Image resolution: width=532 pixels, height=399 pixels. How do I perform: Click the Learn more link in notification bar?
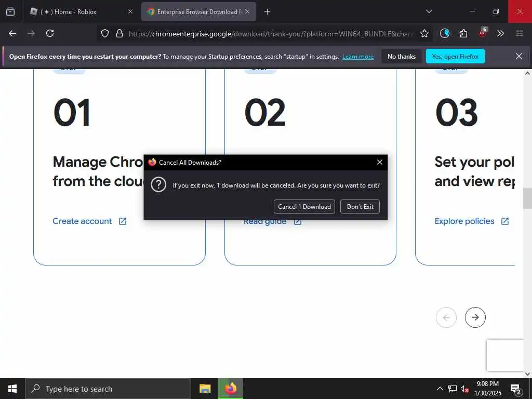click(357, 57)
